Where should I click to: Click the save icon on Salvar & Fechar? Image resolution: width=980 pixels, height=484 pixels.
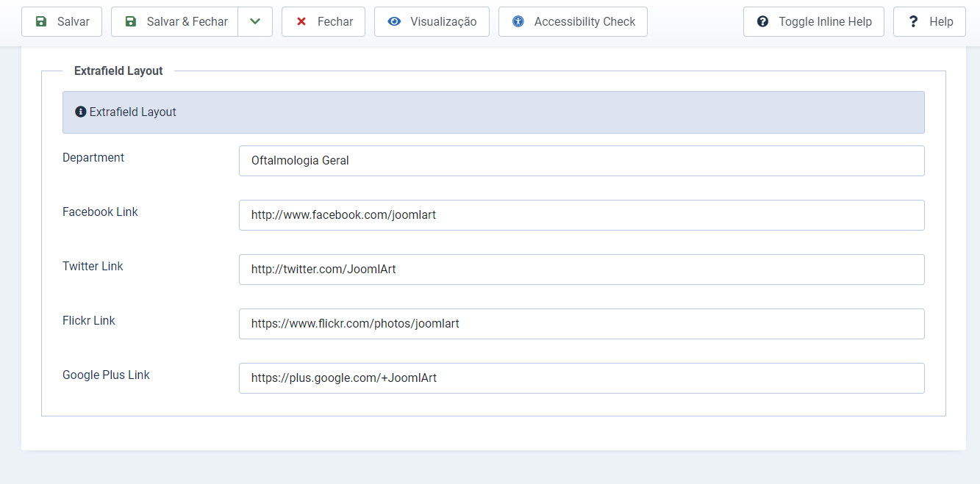tap(131, 22)
